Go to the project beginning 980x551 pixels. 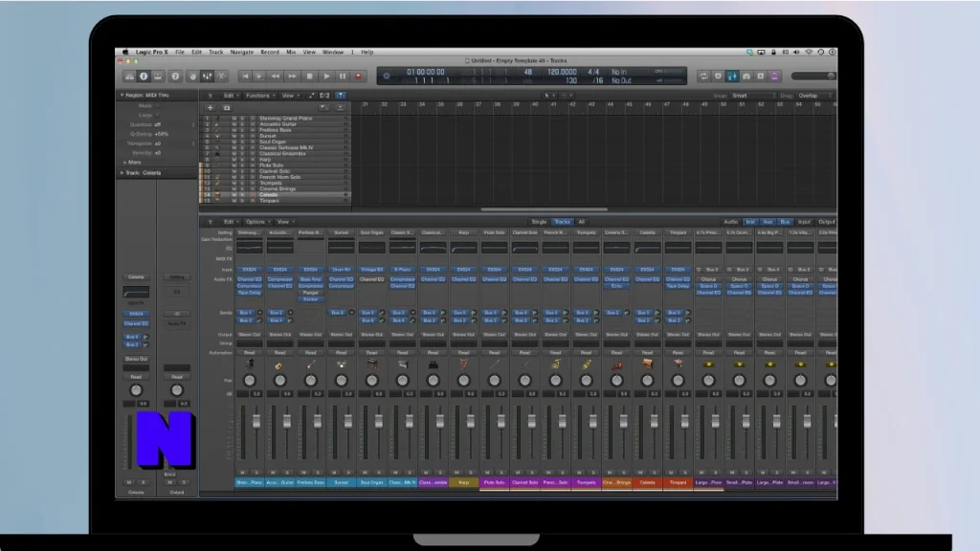tap(245, 77)
